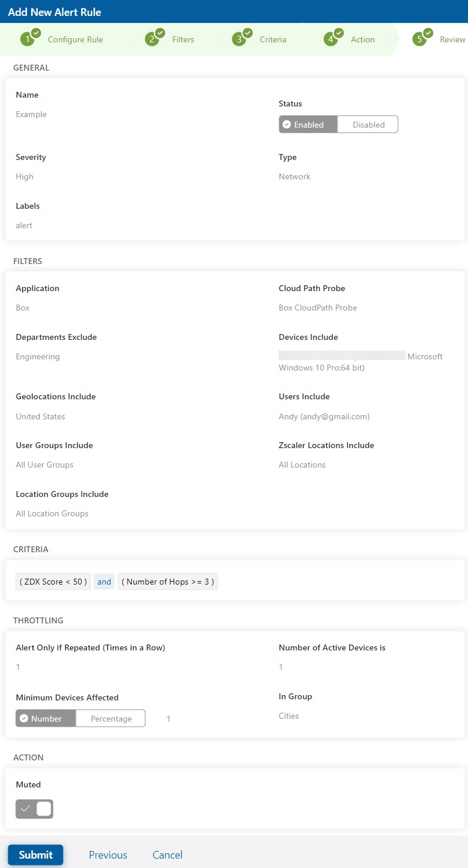Unmute the alert action switch
The height and width of the screenshot is (868, 468).
coord(34,809)
